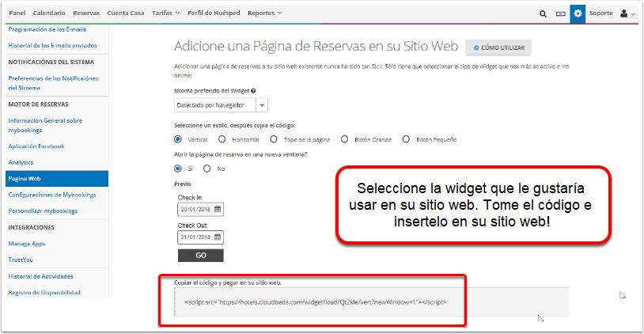This screenshot has width=644, height=334.
Task: Select the Horizontal widget style
Action: [x=222, y=139]
